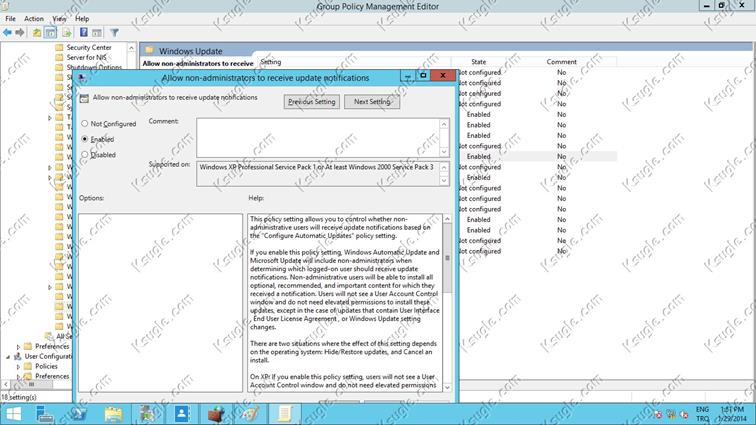Screen dimensions: 756x425
Task: Choose the Disabled radio option
Action: (85, 155)
